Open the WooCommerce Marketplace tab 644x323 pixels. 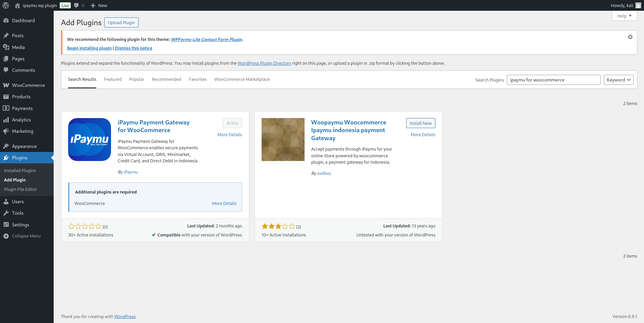[x=242, y=79]
